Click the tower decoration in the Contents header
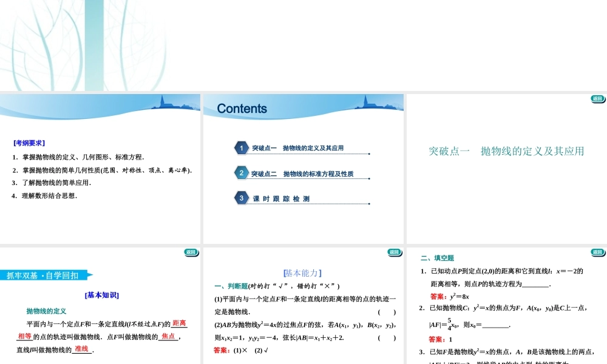 click(x=364, y=102)
